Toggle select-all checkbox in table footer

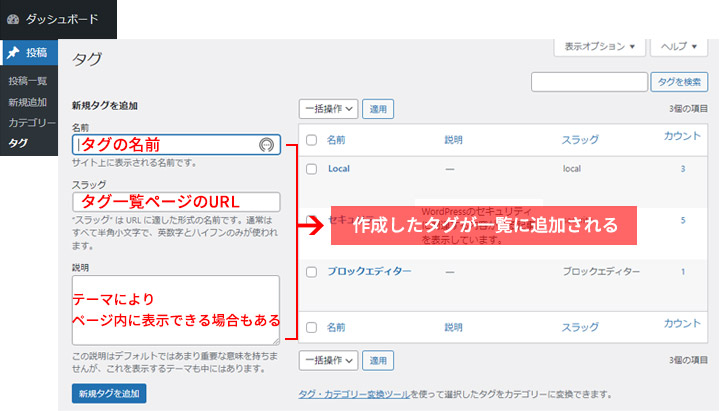(311, 327)
